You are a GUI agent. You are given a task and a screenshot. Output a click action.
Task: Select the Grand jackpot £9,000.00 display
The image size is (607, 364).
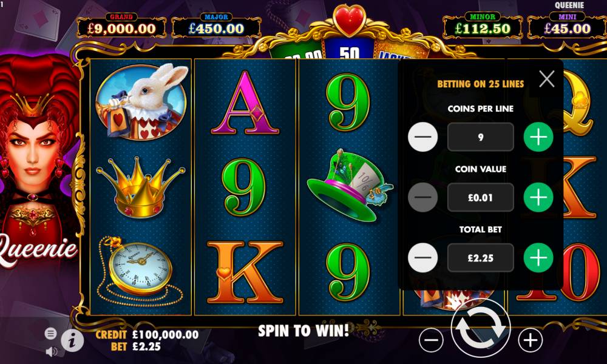tap(121, 25)
